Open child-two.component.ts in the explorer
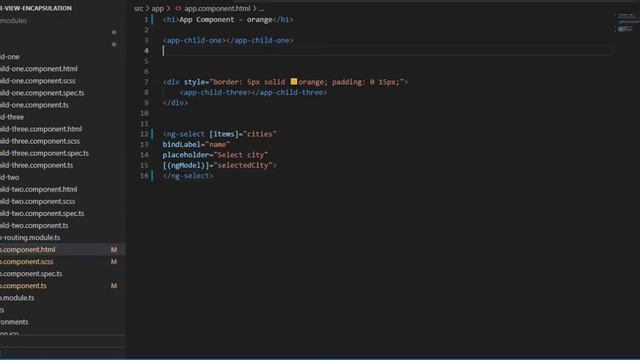 [x=34, y=225]
